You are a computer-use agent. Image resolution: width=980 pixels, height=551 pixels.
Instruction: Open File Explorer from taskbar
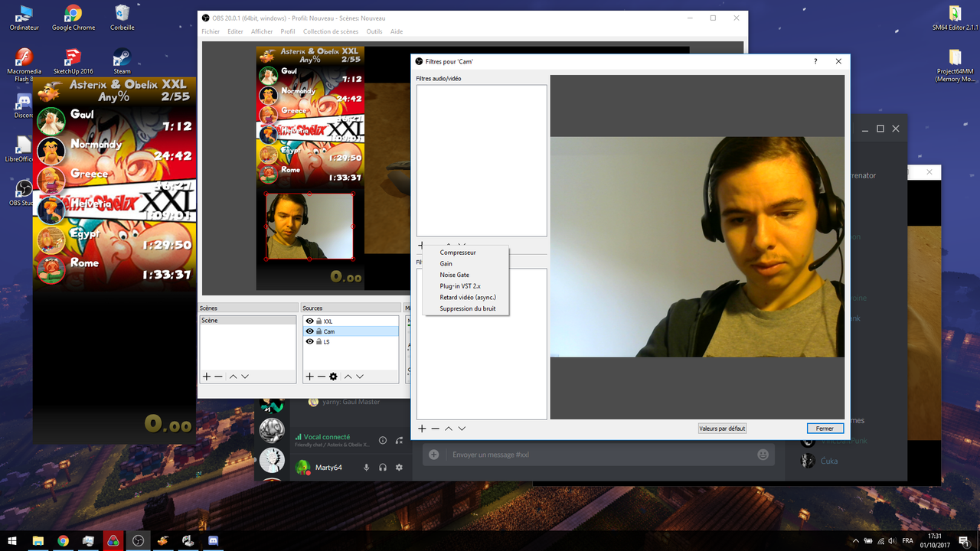(x=38, y=540)
